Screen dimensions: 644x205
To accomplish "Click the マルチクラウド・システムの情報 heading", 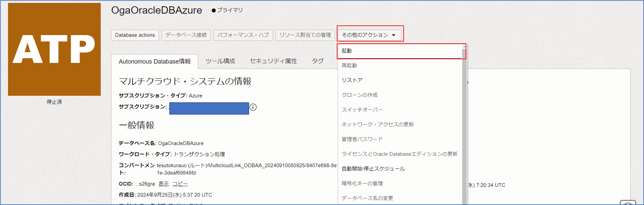I will pos(185,81).
